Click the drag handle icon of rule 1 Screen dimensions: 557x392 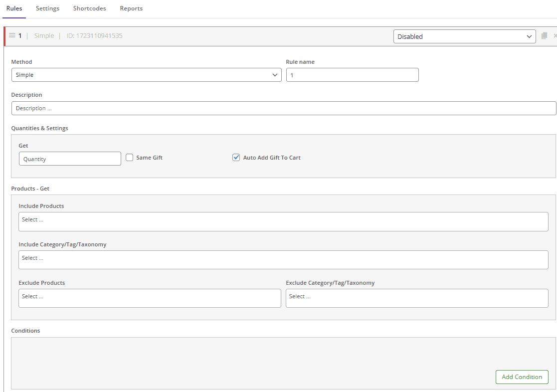12,36
